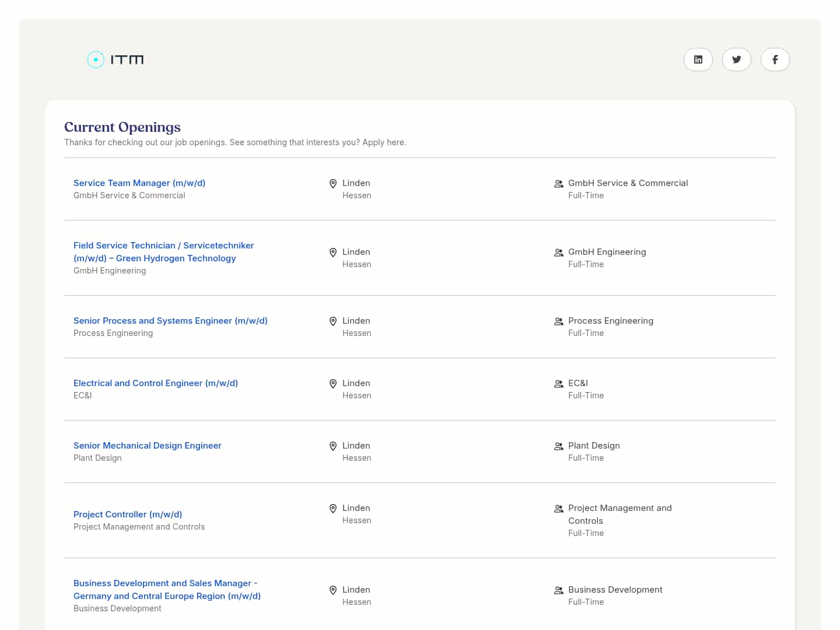Open Electrical and Control Engineer job

[156, 383]
